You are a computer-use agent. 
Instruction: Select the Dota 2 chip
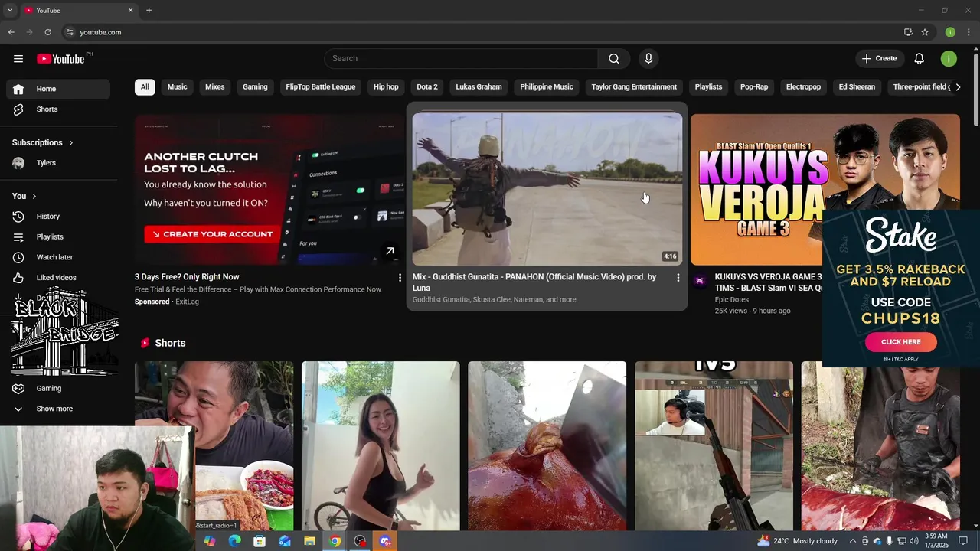427,87
